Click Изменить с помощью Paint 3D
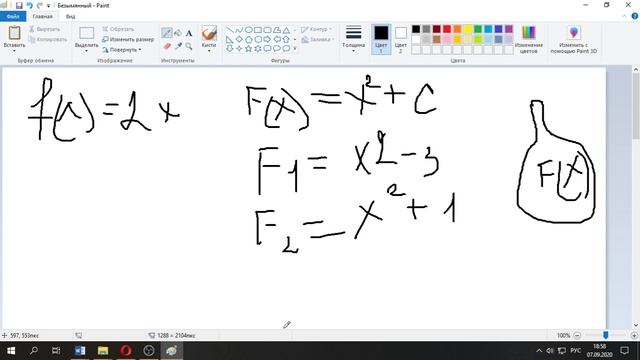640x360 pixels. click(573, 39)
